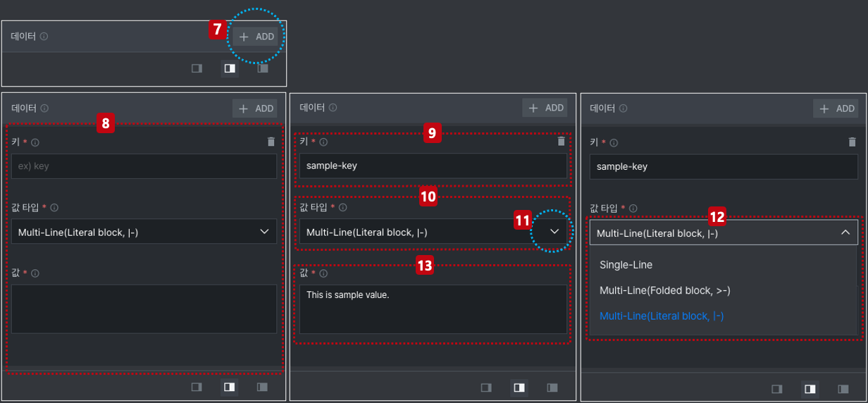The width and height of the screenshot is (868, 403).
Task: Select wide layout icon below open dropdown panel
Action: point(843,388)
